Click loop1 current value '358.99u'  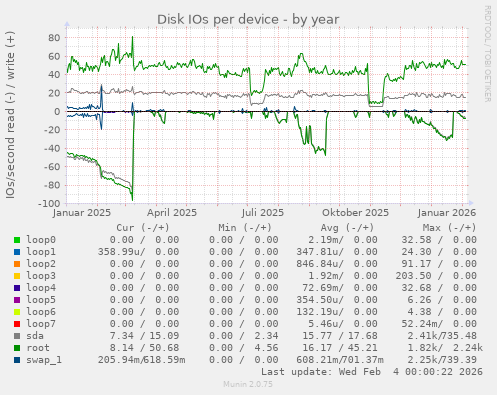coord(120,252)
